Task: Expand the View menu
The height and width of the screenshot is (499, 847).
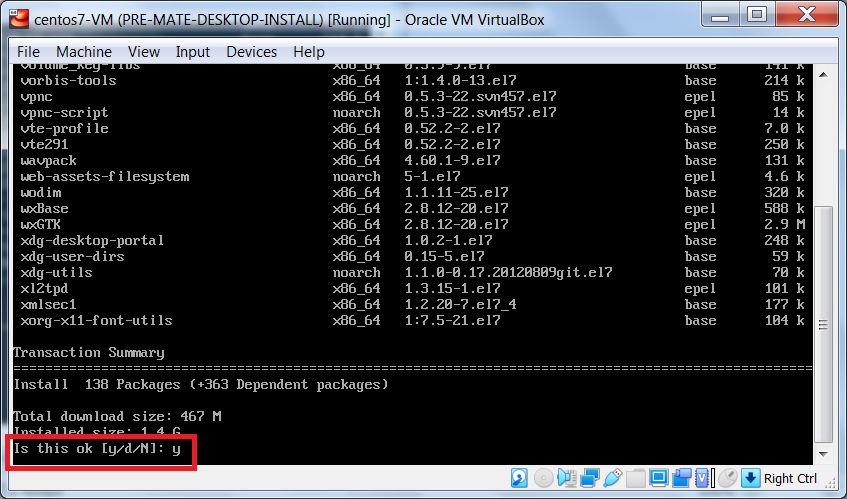Action: point(143,52)
